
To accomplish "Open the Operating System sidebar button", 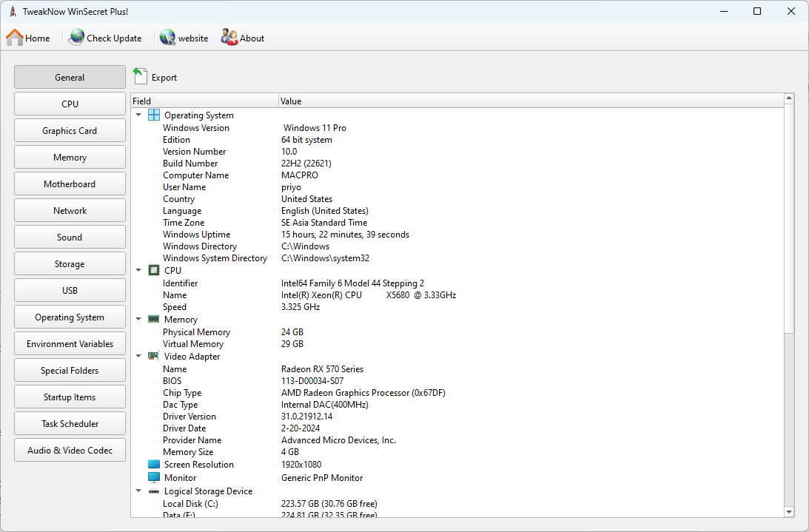I will coord(70,317).
